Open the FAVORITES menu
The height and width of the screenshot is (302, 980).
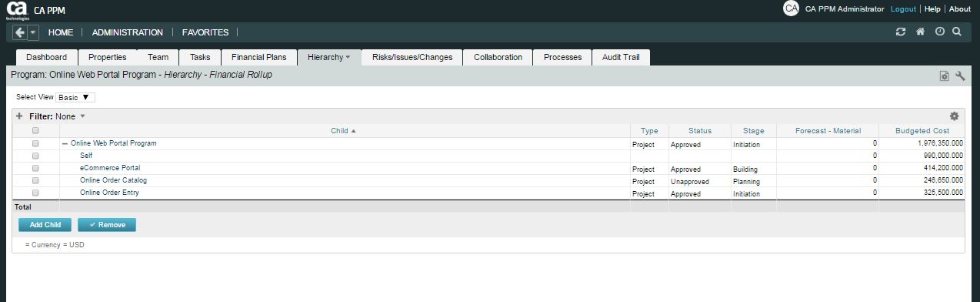205,32
